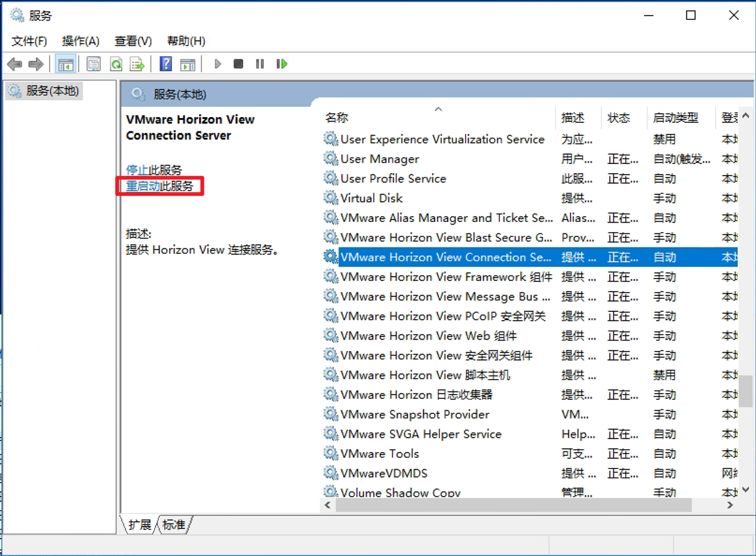The width and height of the screenshot is (756, 556).
Task: Pause the service using the pause icon
Action: 260,64
